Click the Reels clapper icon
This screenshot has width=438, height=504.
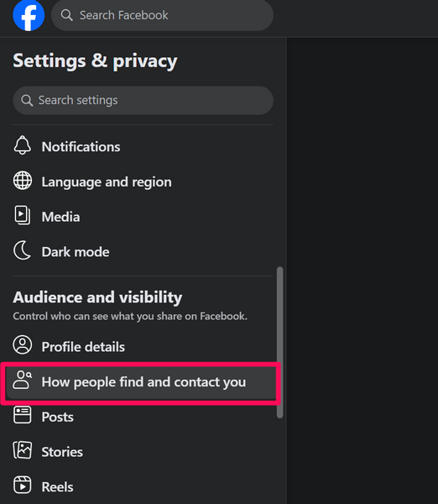click(23, 485)
